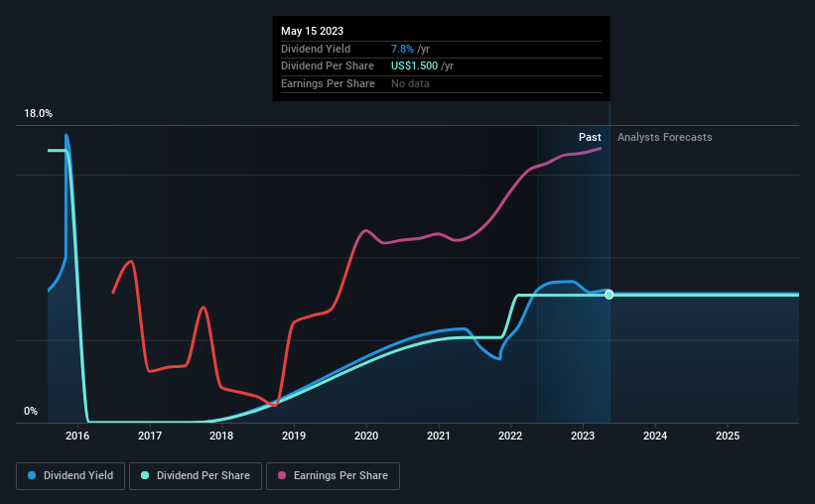Click the 2025 x-axis year label
This screenshot has height=504, width=815.
tap(728, 436)
